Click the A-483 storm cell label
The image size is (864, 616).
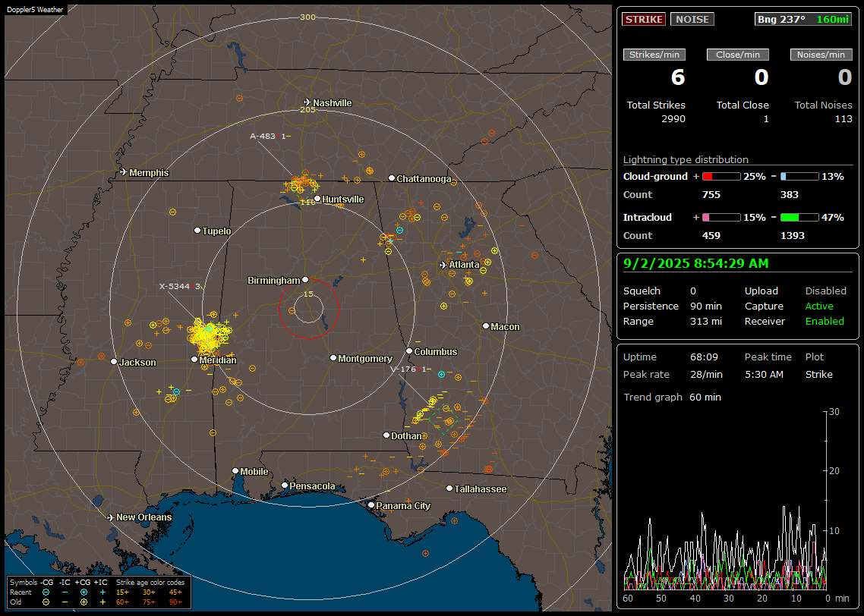tap(270, 136)
